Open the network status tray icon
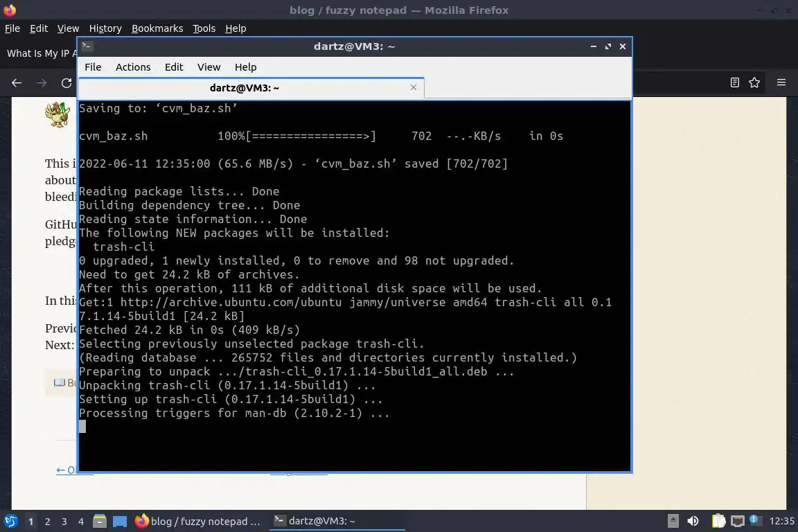Screen dimensions: 798x532 coord(738,521)
